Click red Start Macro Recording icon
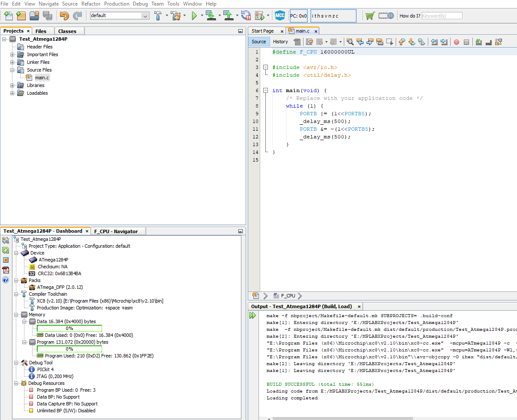517x420 pixels. click(x=457, y=42)
